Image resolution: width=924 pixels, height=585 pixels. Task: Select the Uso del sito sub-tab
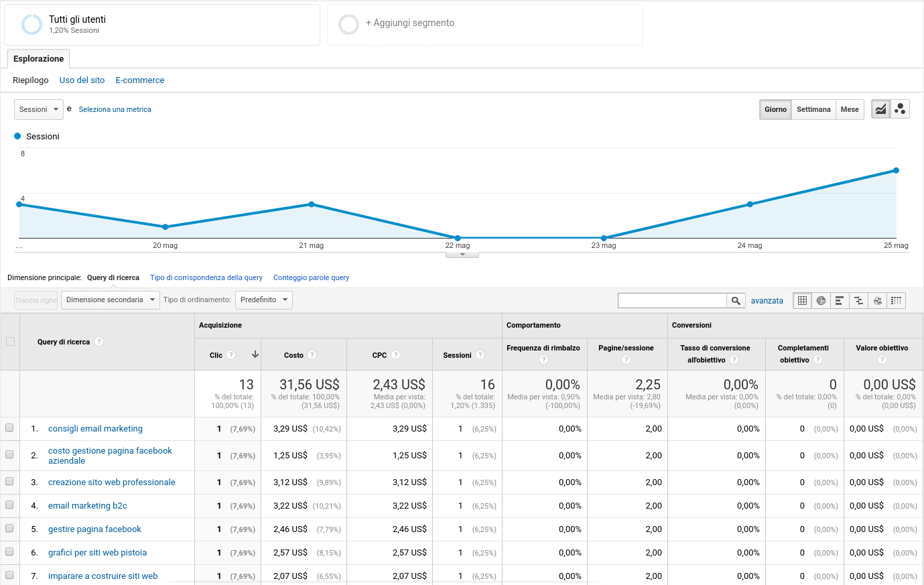[82, 80]
